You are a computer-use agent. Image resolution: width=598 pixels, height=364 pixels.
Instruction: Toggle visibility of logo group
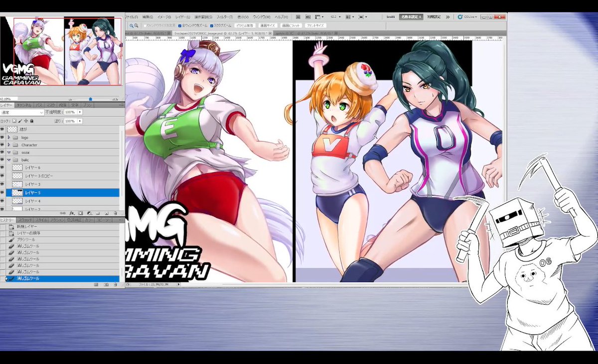pos(3,137)
